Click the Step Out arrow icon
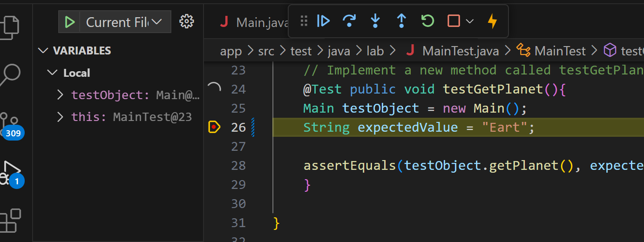This screenshot has height=242, width=644. pos(401,21)
